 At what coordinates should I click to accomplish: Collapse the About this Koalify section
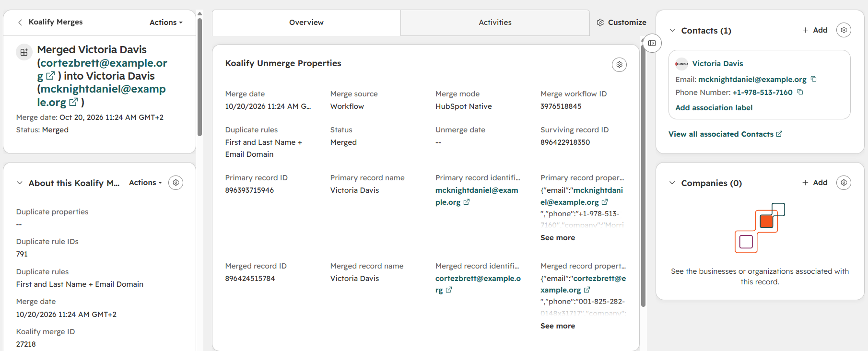click(x=20, y=183)
